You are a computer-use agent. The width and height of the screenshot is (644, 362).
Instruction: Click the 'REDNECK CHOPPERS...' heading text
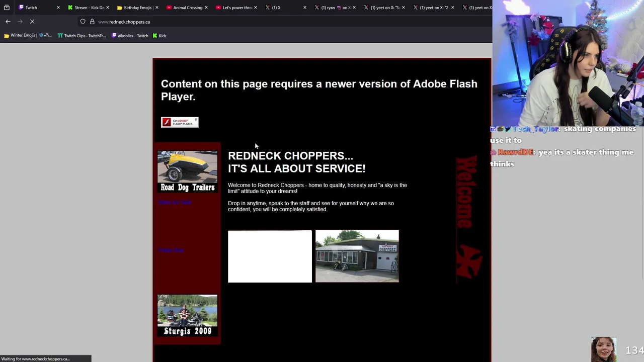click(x=290, y=156)
